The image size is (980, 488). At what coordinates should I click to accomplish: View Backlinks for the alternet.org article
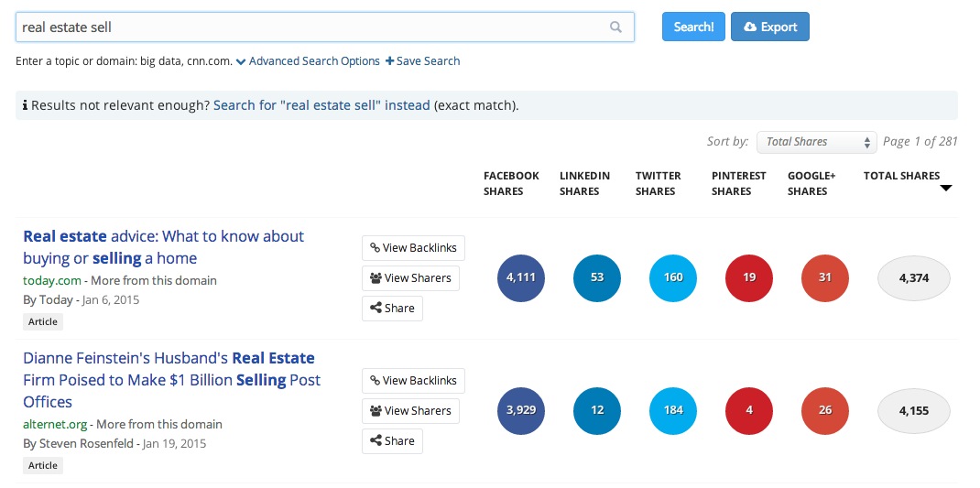click(413, 381)
